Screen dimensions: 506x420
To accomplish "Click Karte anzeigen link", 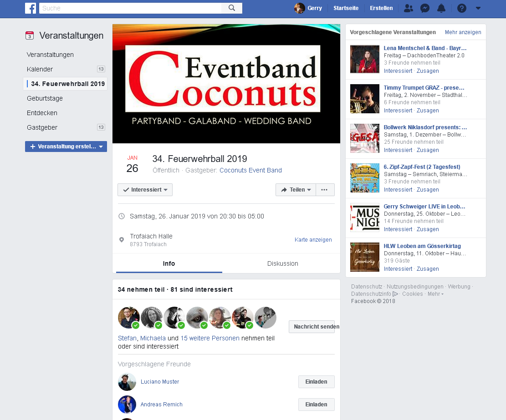I will (313, 240).
